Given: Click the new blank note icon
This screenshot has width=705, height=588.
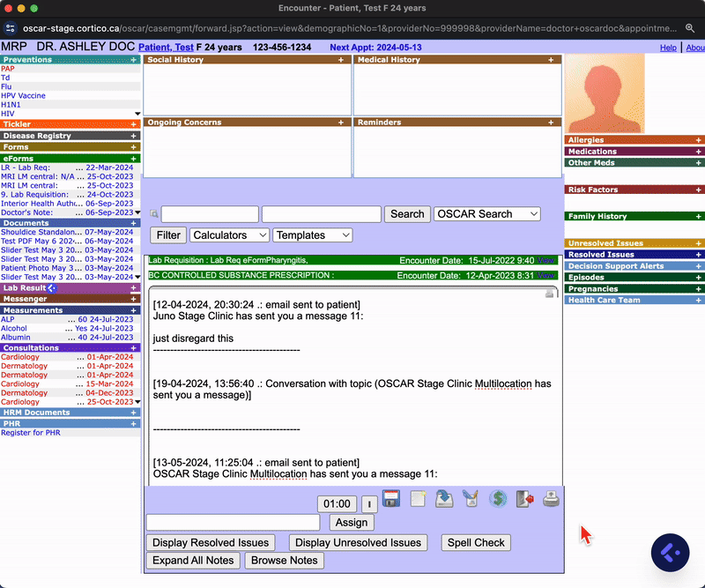Looking at the screenshot, I should (x=419, y=499).
